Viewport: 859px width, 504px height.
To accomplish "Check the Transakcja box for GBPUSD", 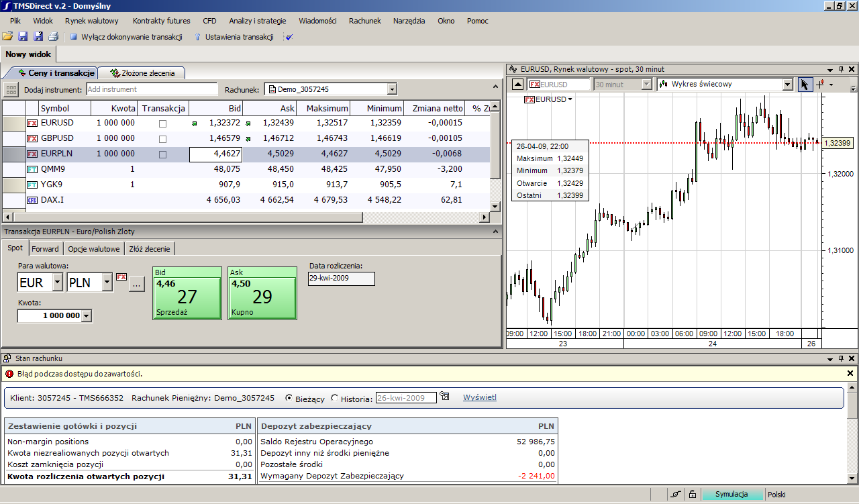I will 162,139.
